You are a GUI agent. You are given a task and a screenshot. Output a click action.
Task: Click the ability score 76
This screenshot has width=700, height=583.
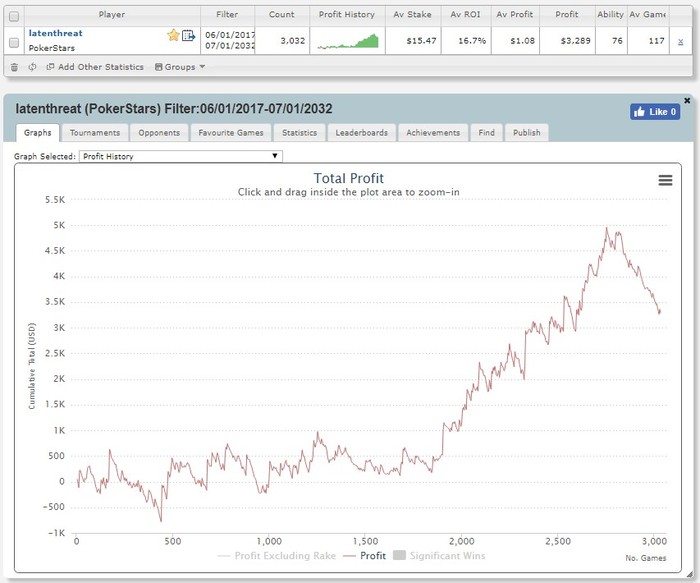click(x=617, y=41)
